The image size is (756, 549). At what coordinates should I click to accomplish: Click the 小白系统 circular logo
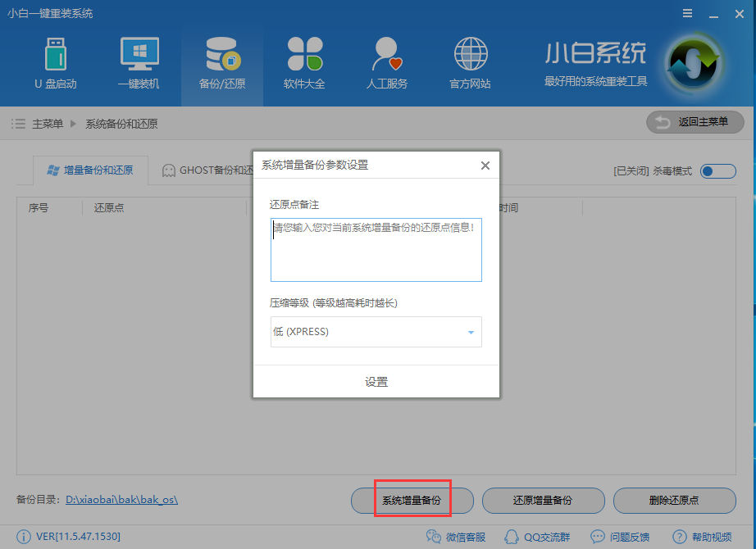tap(694, 63)
